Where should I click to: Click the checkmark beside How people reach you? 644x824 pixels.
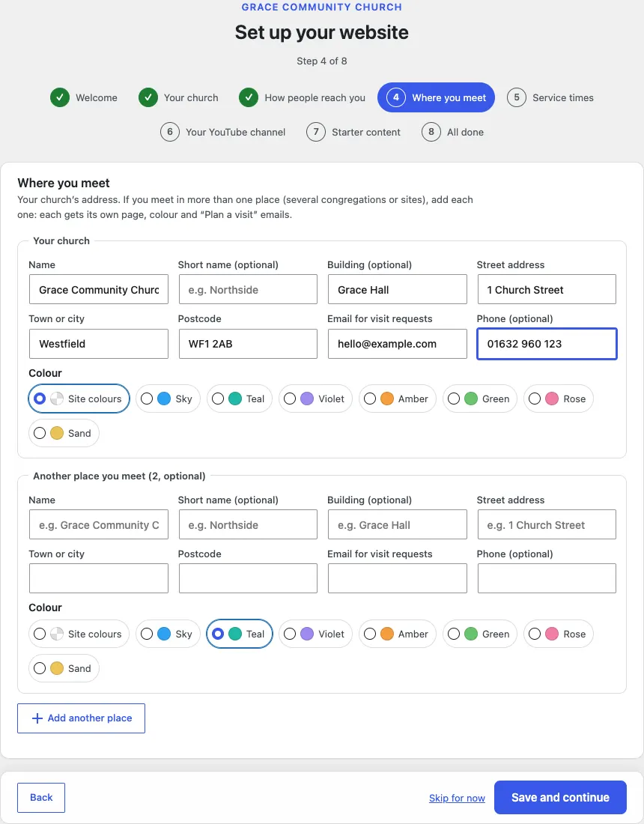(x=249, y=97)
